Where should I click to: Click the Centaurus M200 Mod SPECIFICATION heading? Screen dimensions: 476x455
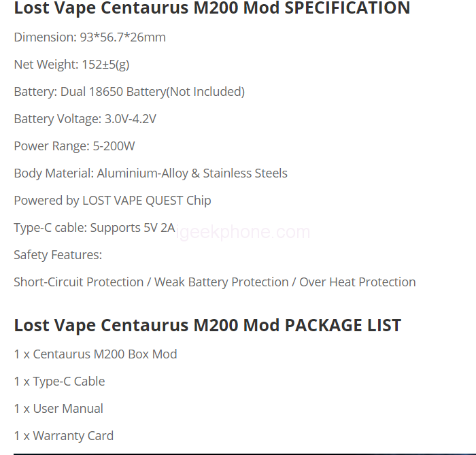coord(211,9)
